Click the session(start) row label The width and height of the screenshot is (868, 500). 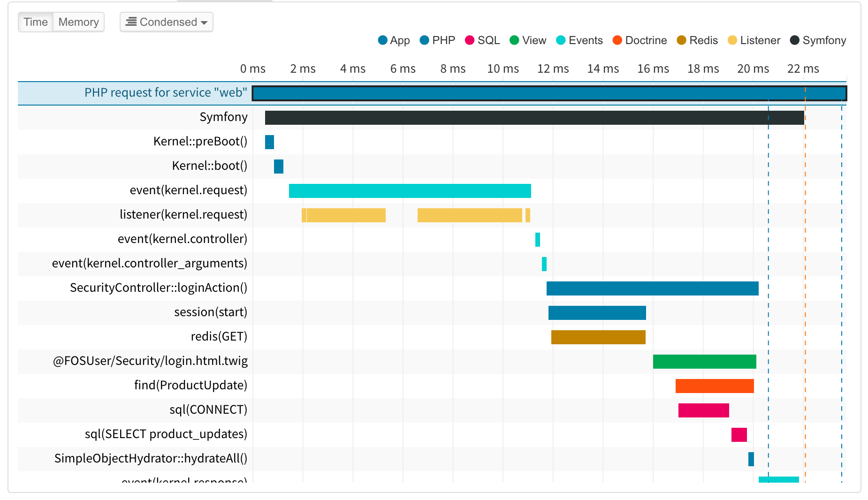pyautogui.click(x=211, y=312)
